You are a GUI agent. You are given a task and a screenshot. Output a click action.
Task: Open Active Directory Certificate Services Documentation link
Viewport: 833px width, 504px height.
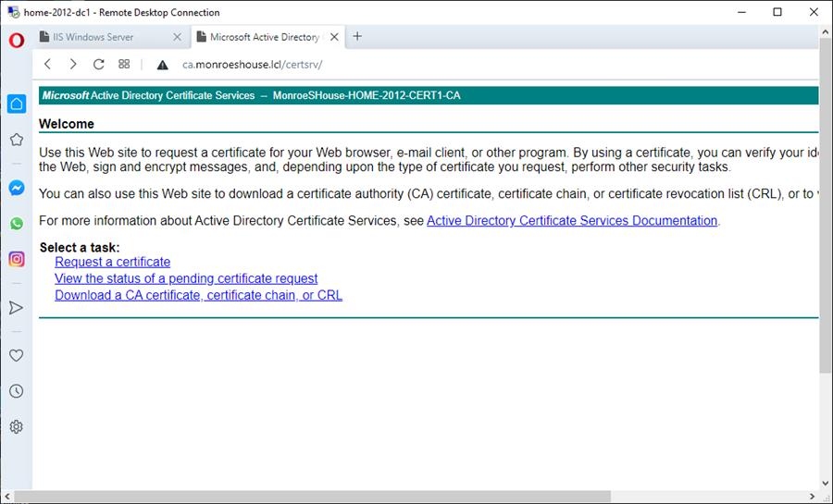pos(572,221)
